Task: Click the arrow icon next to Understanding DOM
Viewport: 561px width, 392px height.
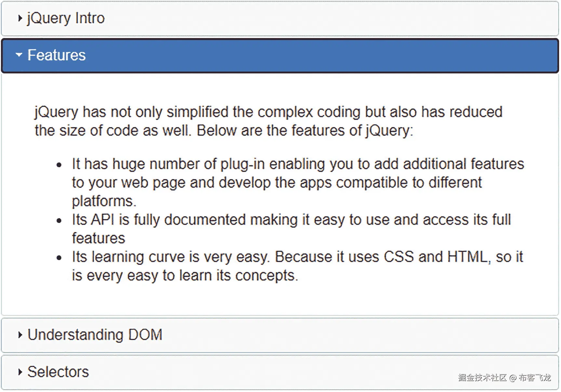Action: (20, 334)
